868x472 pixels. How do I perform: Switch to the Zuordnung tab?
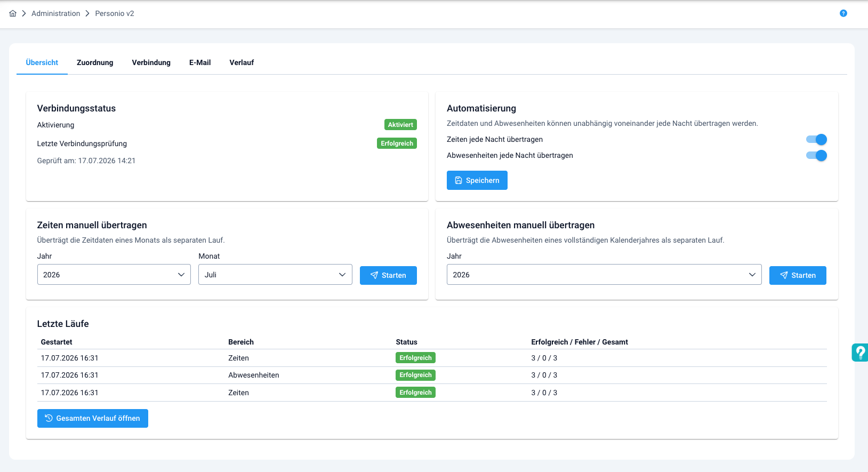point(95,62)
